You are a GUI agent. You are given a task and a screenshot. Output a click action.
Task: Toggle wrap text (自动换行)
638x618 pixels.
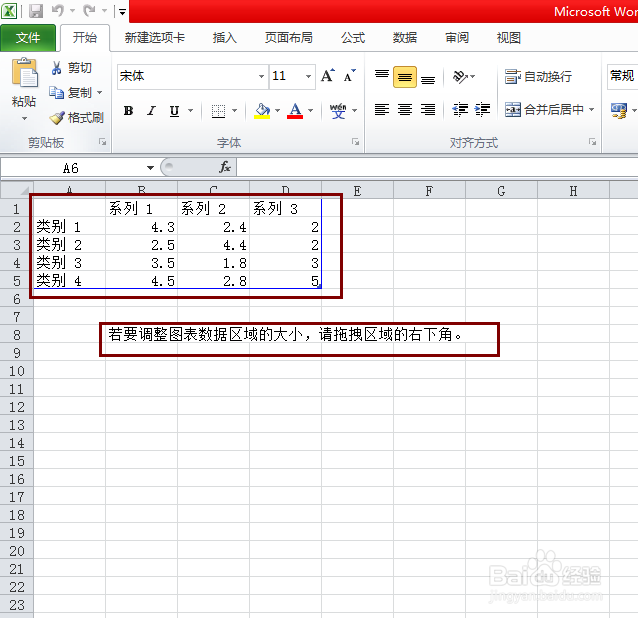(x=538, y=76)
